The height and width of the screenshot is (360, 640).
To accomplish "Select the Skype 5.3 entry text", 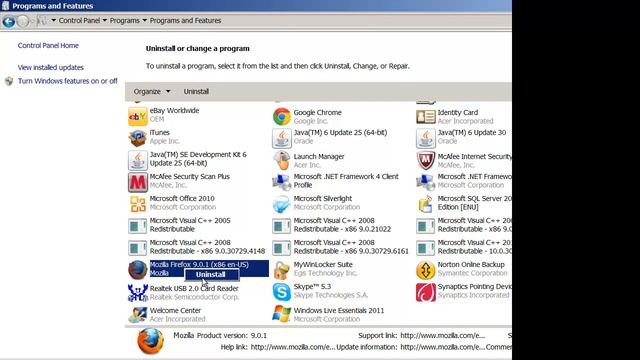I will pyautogui.click(x=331, y=291).
